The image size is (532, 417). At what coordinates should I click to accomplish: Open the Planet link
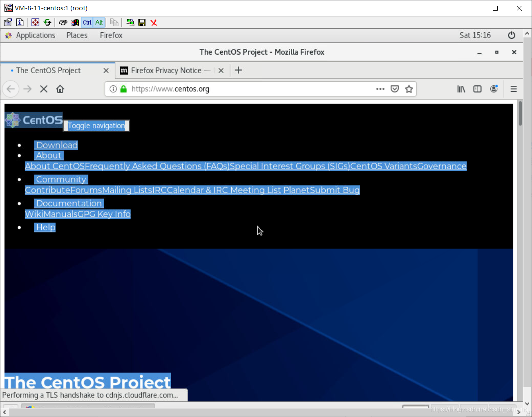coord(297,190)
